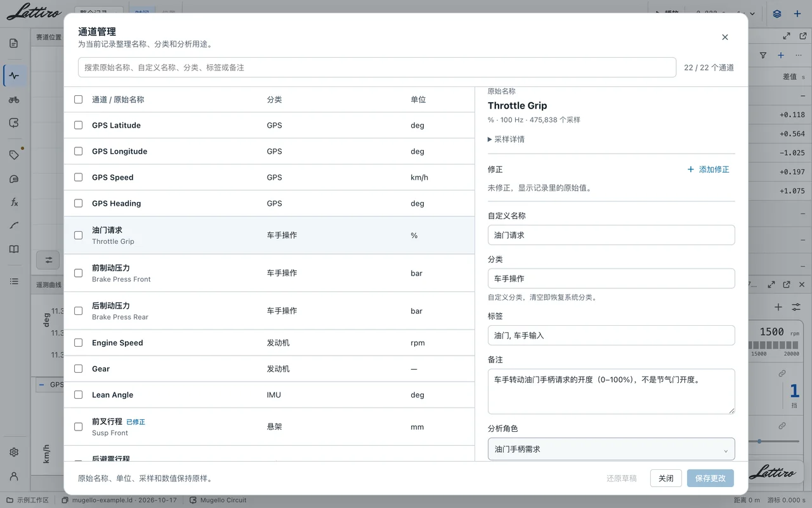
Task: Check the Lean Angle row checkbox
Action: pos(79,394)
